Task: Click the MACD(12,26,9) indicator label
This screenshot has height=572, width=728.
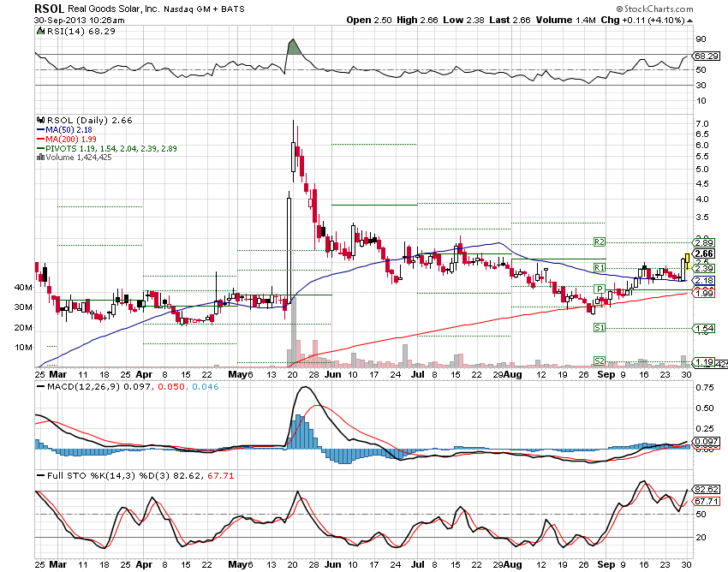Action: [x=84, y=387]
